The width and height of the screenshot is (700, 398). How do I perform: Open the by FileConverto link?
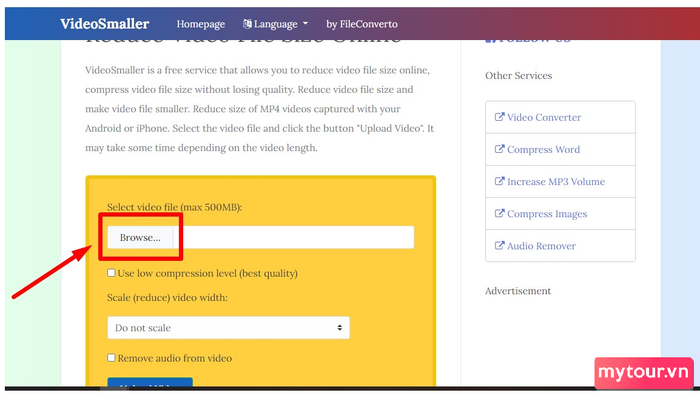click(x=362, y=24)
